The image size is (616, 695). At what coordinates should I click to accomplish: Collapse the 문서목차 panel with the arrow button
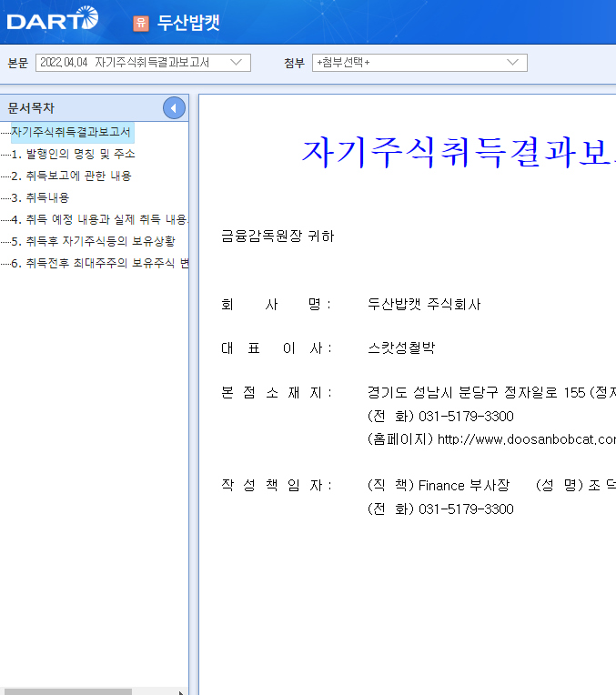click(x=174, y=107)
